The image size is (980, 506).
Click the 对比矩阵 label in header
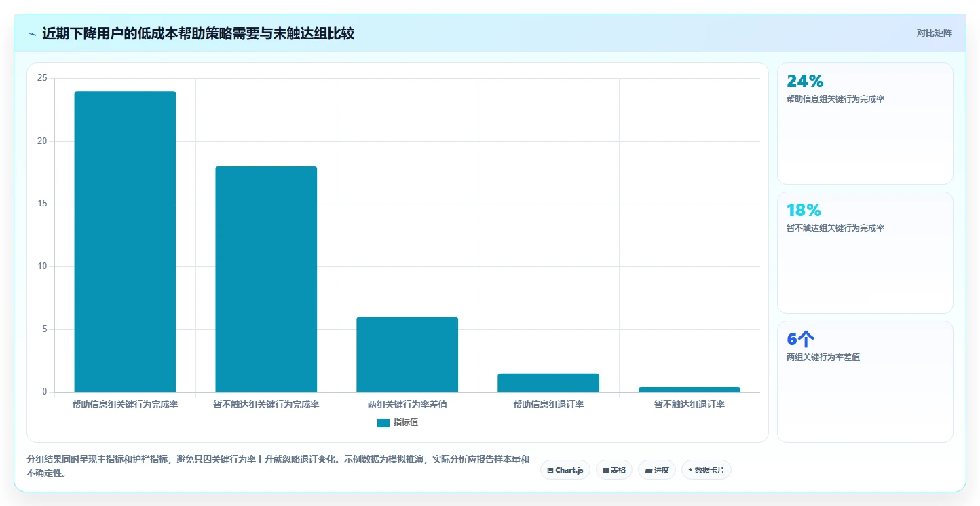[935, 33]
